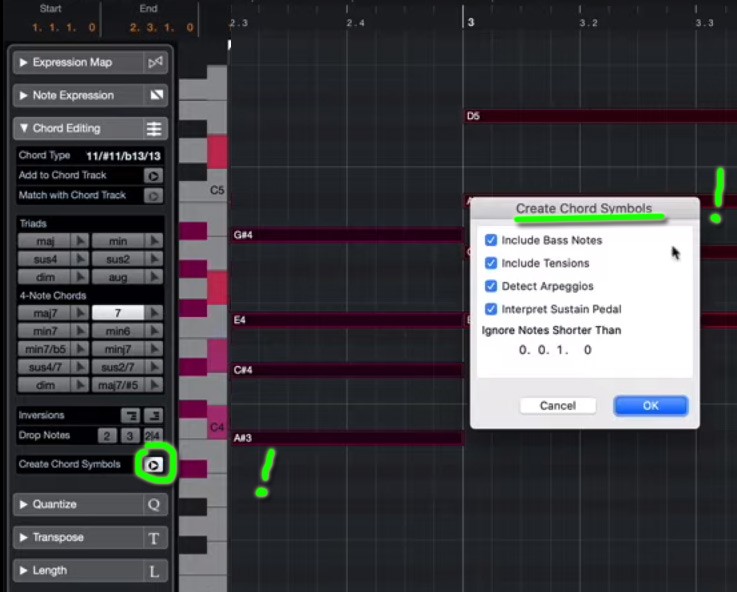Select the maj7 four-note chord button
Screen dimensions: 737x592
(x=45, y=313)
